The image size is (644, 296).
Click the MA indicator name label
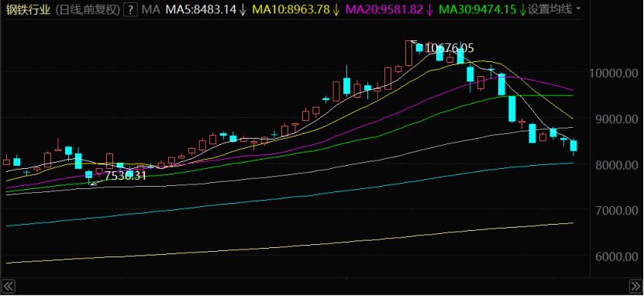point(150,9)
